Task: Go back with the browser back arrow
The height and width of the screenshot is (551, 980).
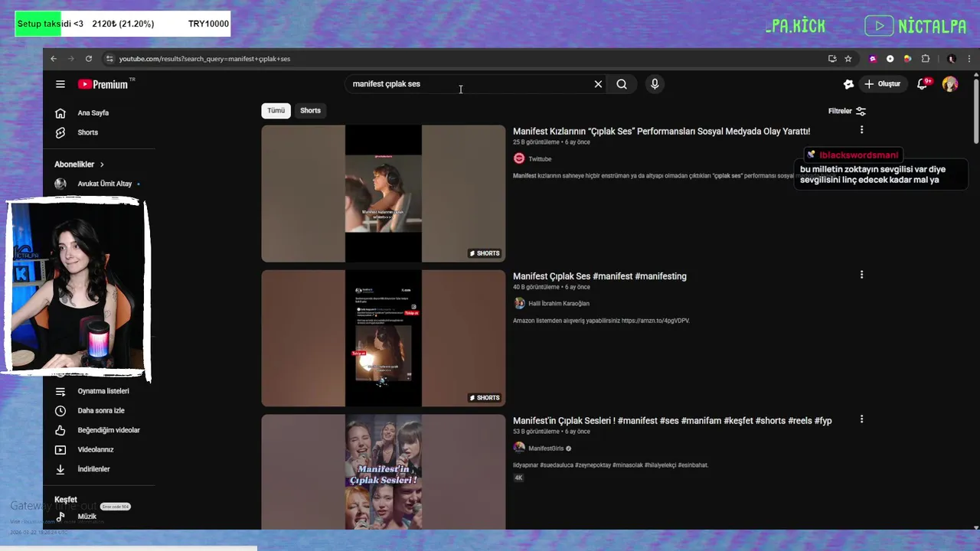Action: click(x=54, y=59)
